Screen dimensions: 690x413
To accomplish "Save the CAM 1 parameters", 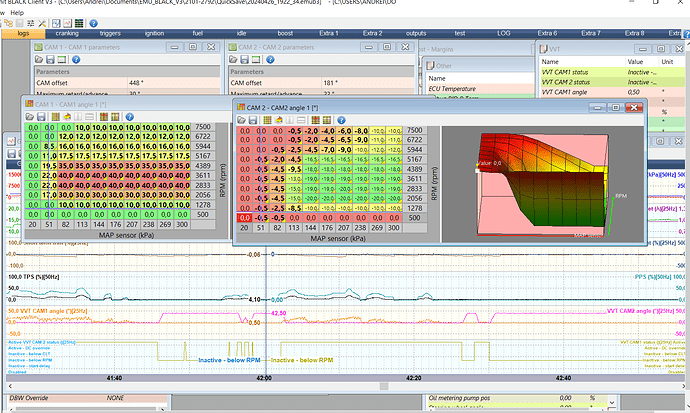I will tap(52, 60).
